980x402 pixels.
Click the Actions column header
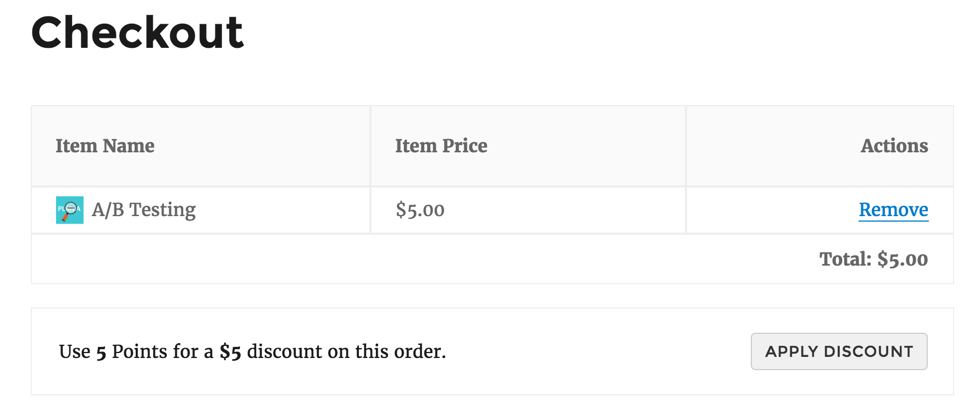click(x=895, y=146)
